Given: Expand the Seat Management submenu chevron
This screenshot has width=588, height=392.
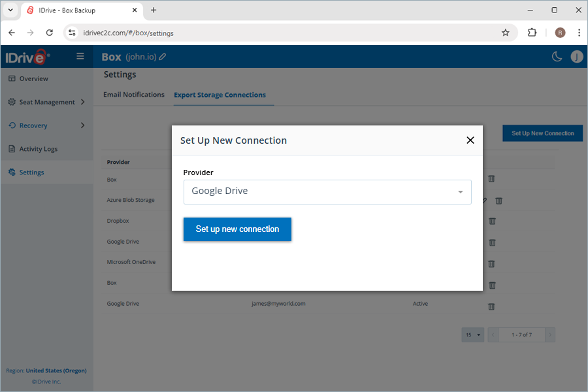Looking at the screenshot, I should pyautogui.click(x=82, y=102).
